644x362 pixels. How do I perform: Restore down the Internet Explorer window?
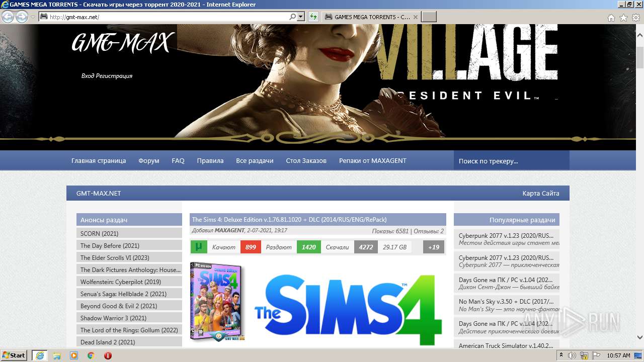pyautogui.click(x=629, y=5)
